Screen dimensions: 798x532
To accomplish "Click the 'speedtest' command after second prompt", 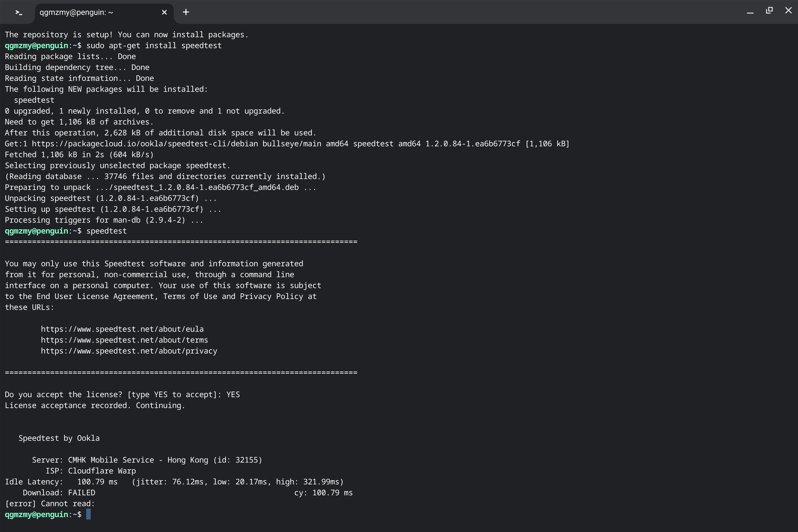I will click(107, 231).
